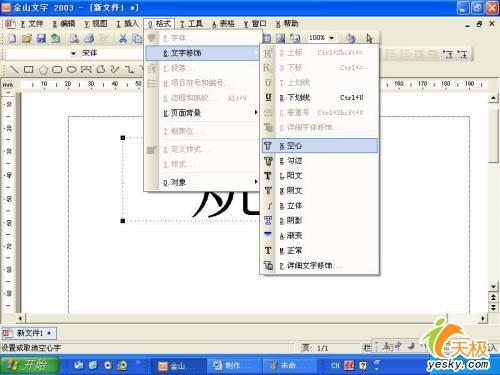500x375 pixels.
Task: Select the straight Line drawing tool
Action: click(x=14, y=69)
